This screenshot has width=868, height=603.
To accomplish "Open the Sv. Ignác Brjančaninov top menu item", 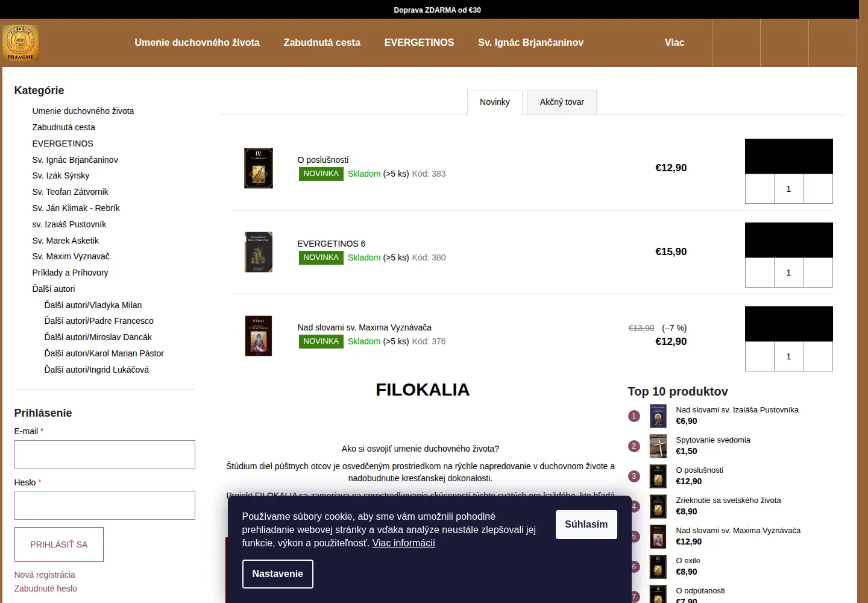I will pos(530,43).
